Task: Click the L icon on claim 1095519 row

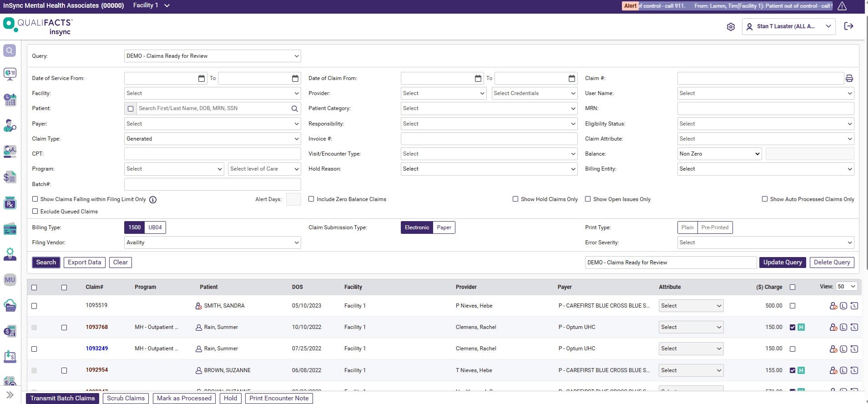Action: [843, 306]
